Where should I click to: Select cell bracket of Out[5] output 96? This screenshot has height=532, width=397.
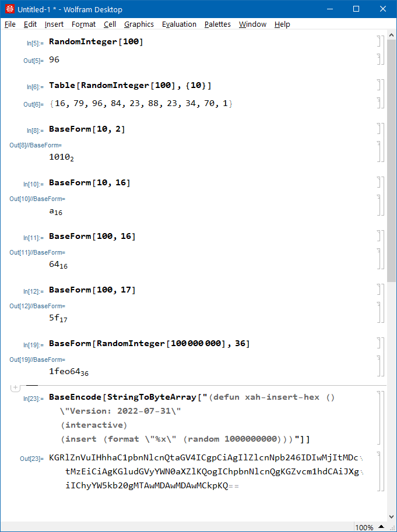pyautogui.click(x=379, y=59)
